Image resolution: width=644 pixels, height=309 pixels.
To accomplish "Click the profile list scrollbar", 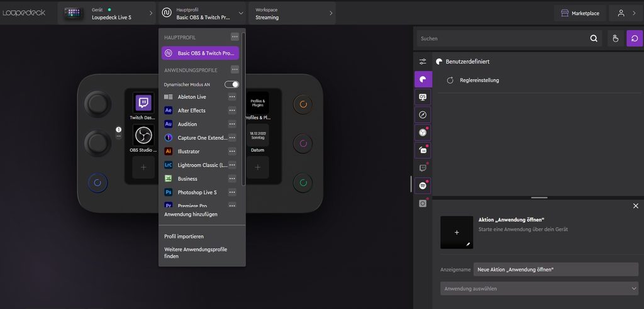I will tap(244, 108).
